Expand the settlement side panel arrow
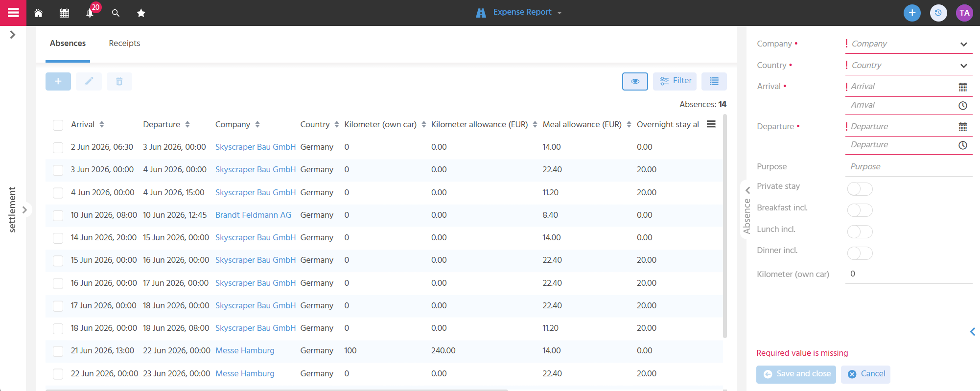The height and width of the screenshot is (391, 980). (24, 209)
